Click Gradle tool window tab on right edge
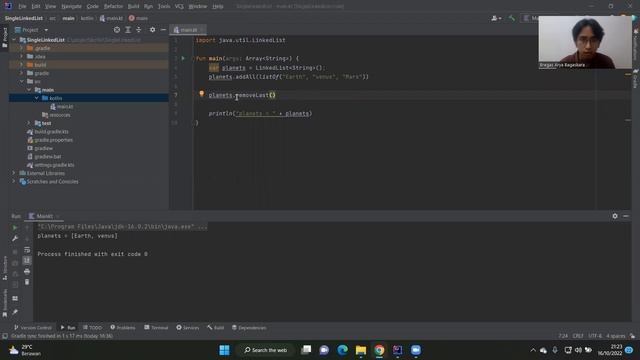Viewport: 640px width, 360px height. [x=636, y=79]
